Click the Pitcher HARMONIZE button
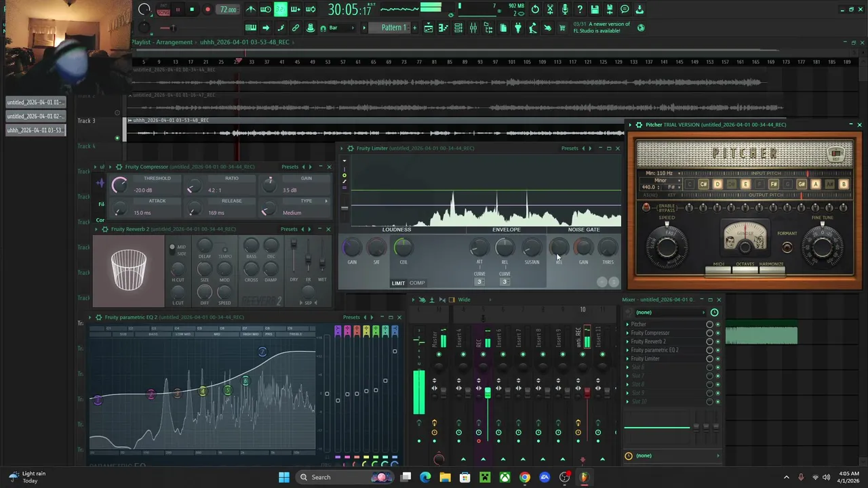The width and height of the screenshot is (868, 488). click(771, 270)
